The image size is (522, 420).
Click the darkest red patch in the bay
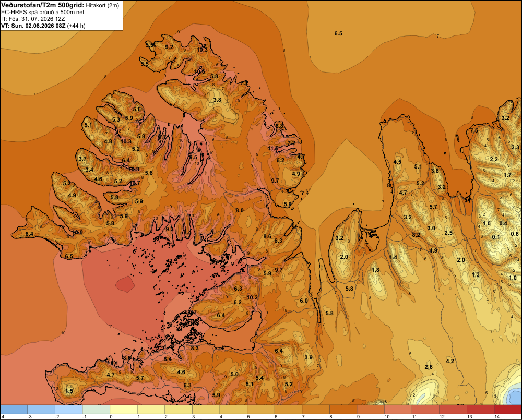pyautogui.click(x=125, y=284)
